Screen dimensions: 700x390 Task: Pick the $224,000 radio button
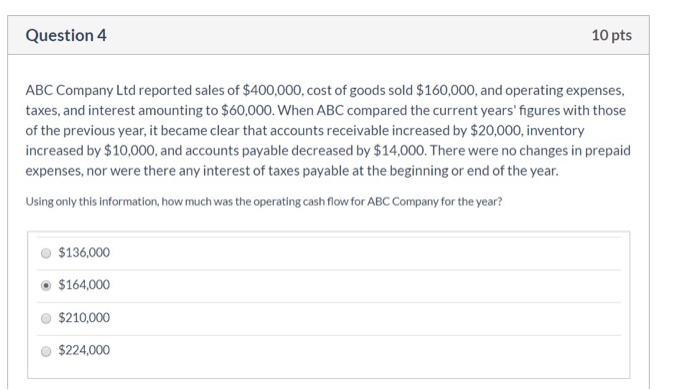click(46, 351)
